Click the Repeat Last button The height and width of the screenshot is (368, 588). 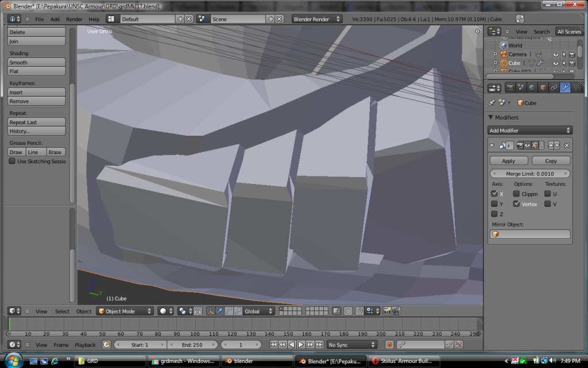click(x=36, y=122)
